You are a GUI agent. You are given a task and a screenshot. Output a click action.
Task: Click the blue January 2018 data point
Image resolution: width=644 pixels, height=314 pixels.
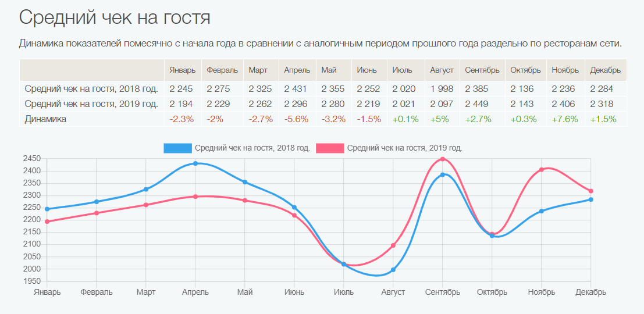47,209
